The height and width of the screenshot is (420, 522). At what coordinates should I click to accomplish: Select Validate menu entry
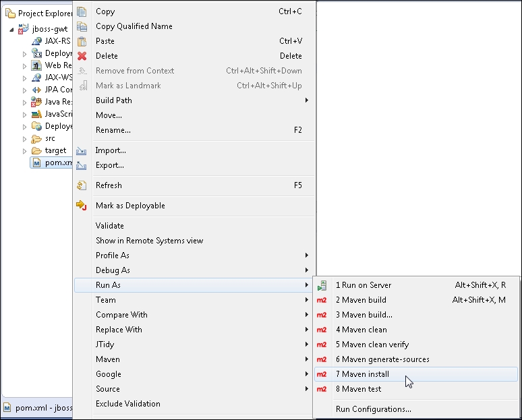pos(194,226)
